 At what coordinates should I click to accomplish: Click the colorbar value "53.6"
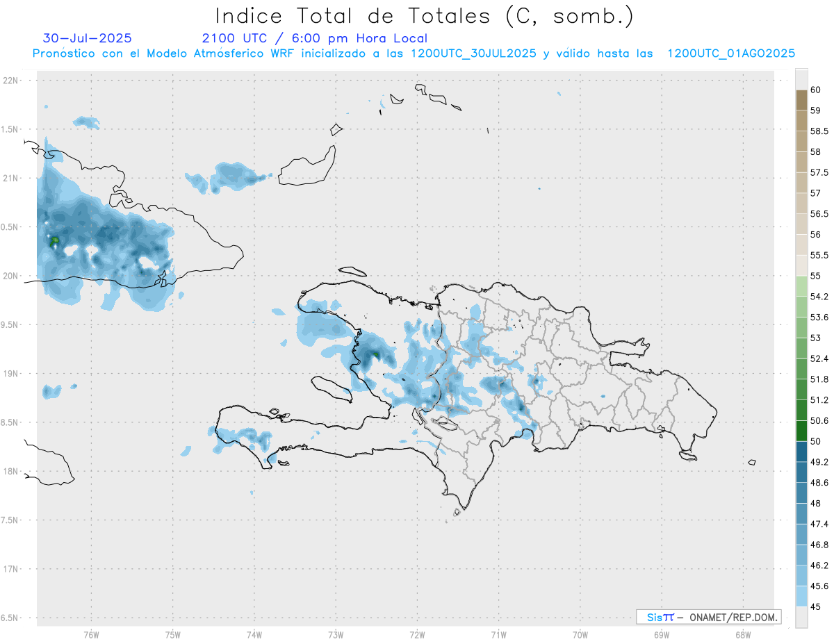[x=819, y=317]
